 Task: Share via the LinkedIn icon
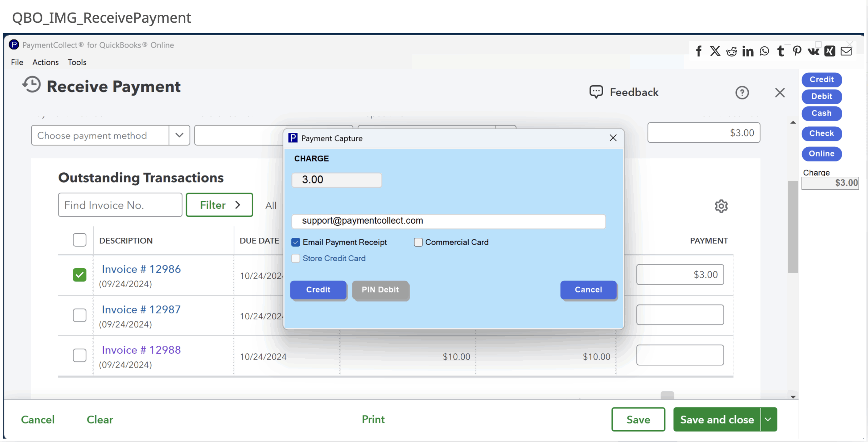coord(748,51)
